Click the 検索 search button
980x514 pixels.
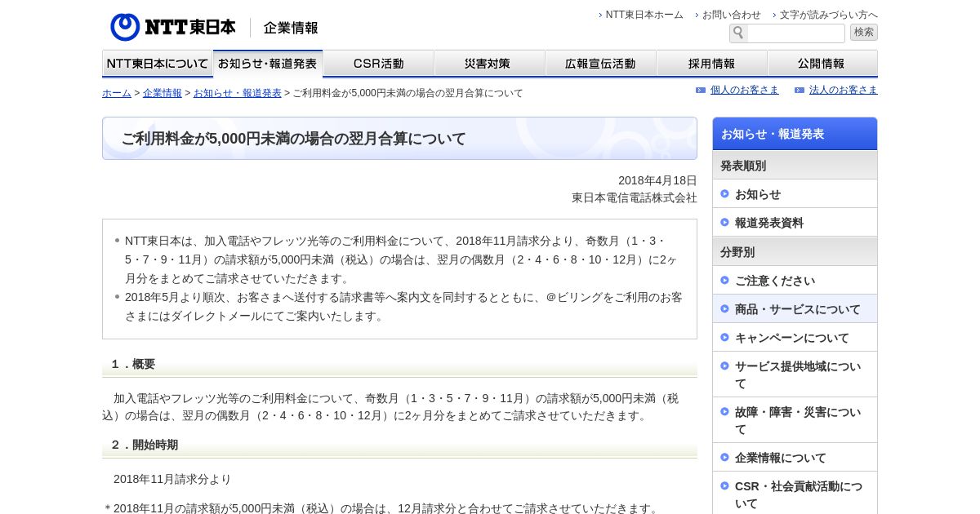click(x=864, y=33)
